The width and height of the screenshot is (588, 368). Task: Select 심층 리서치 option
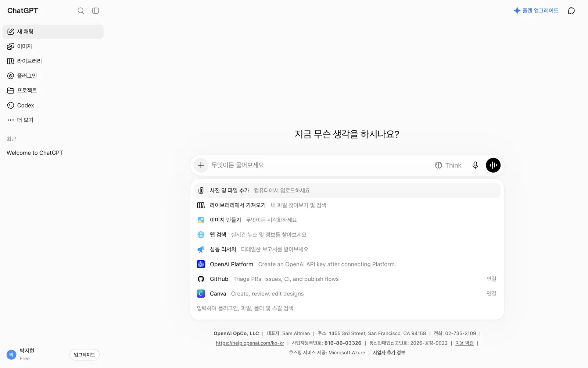click(347, 250)
